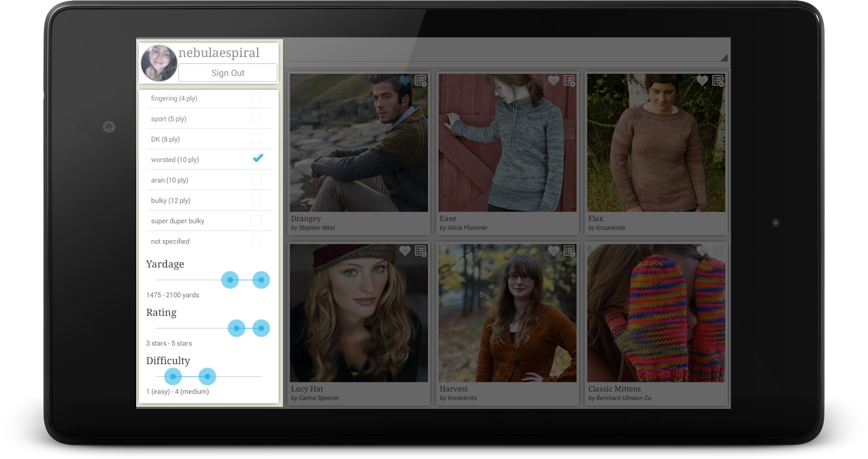Click the Ease pattern title

click(448, 219)
